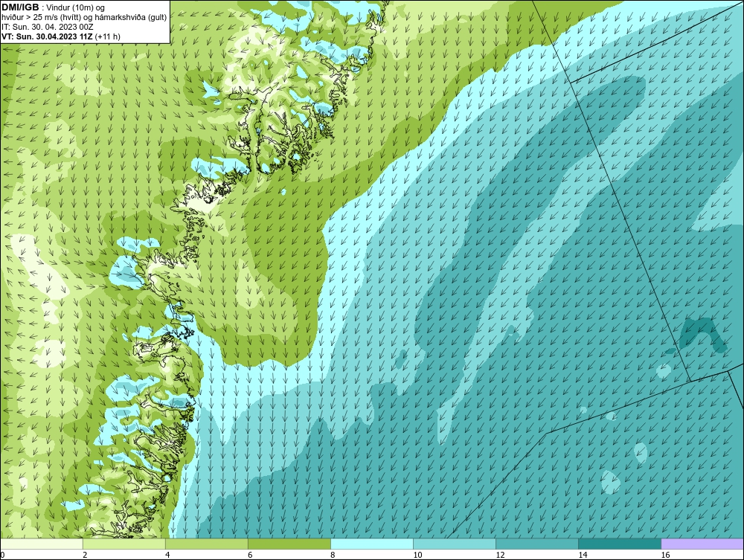Click the legend scale value 4
744x560 pixels.
tap(167, 555)
